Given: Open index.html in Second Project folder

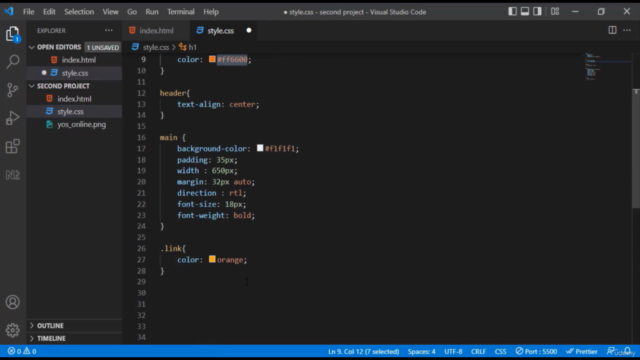Looking at the screenshot, I should pyautogui.click(x=74, y=99).
